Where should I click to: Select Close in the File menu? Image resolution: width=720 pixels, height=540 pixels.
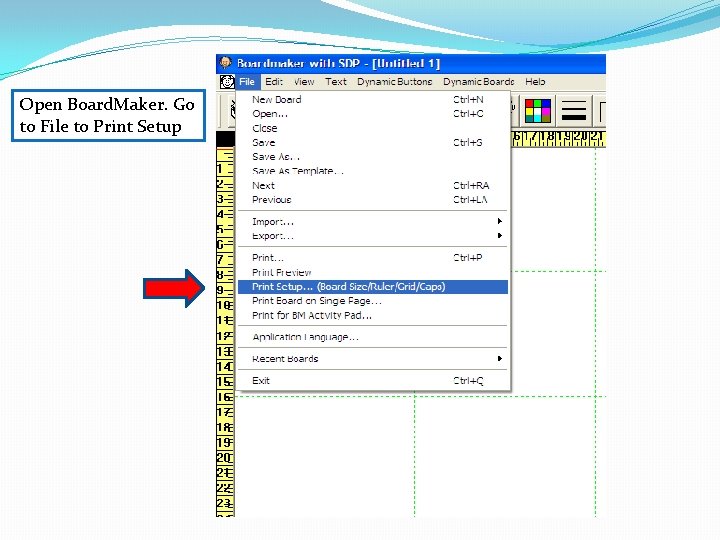(372, 128)
